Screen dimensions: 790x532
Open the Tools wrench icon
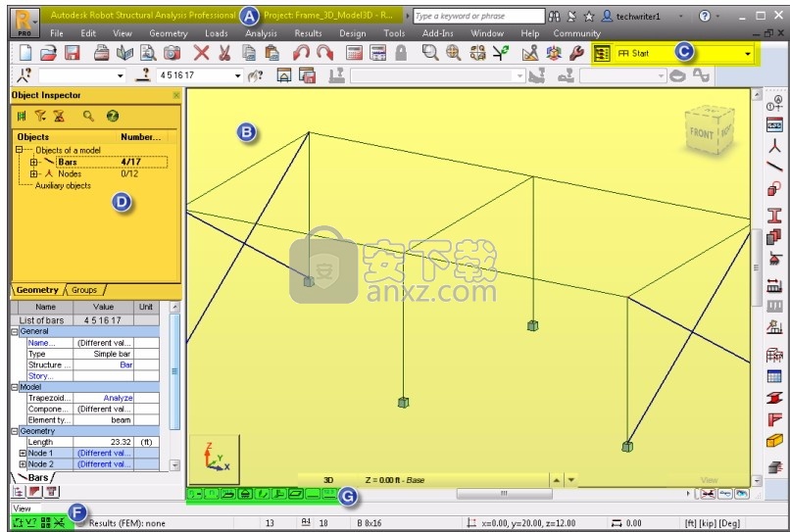click(x=576, y=52)
